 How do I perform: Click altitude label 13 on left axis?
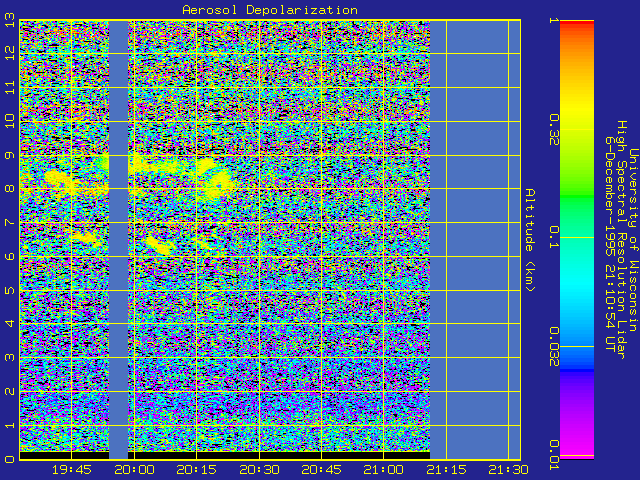click(9, 20)
